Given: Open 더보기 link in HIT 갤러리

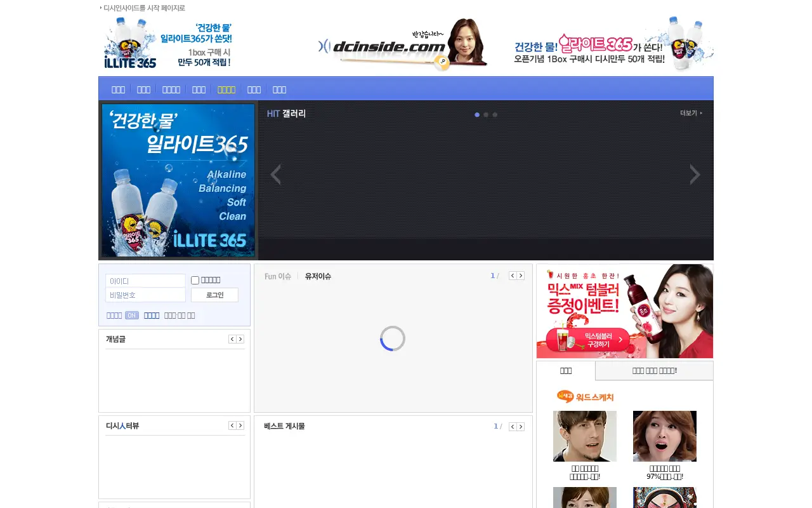Looking at the screenshot, I should coord(691,113).
